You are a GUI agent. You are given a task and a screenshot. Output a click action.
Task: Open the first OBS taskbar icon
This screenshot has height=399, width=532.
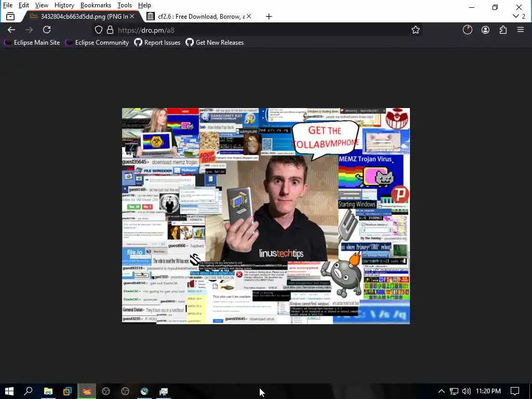point(106,391)
